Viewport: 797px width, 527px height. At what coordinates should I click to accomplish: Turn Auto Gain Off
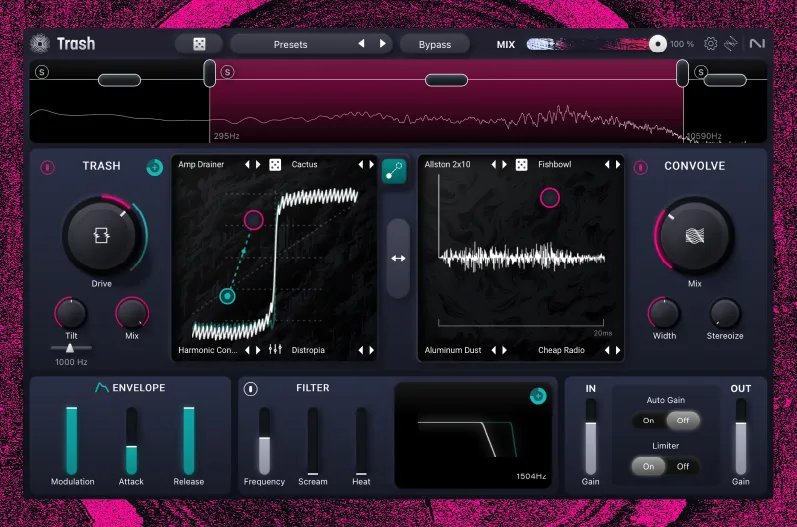(x=683, y=421)
